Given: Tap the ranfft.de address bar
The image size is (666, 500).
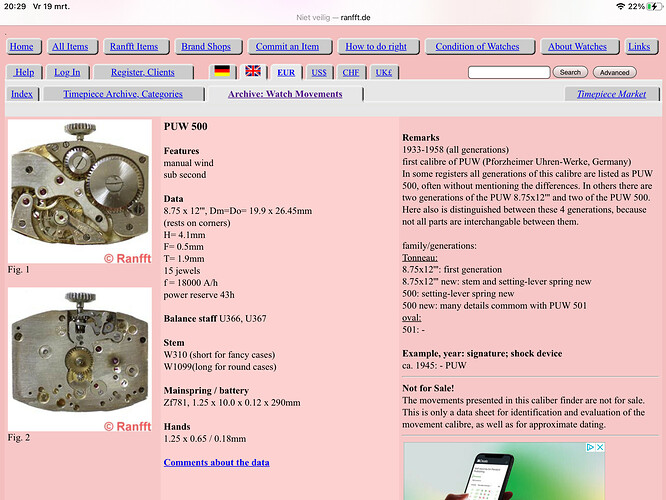Looking at the screenshot, I should coord(333,17).
